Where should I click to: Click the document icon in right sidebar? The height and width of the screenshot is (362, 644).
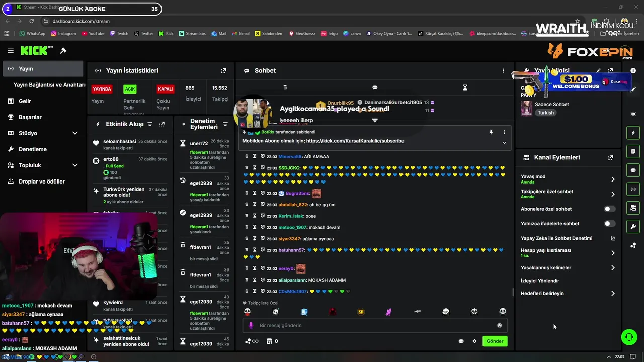[633, 151]
